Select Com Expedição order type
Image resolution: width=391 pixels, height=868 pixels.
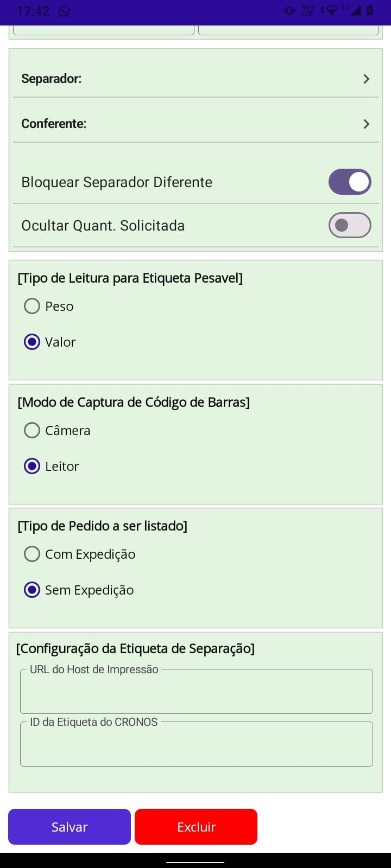pos(32,554)
